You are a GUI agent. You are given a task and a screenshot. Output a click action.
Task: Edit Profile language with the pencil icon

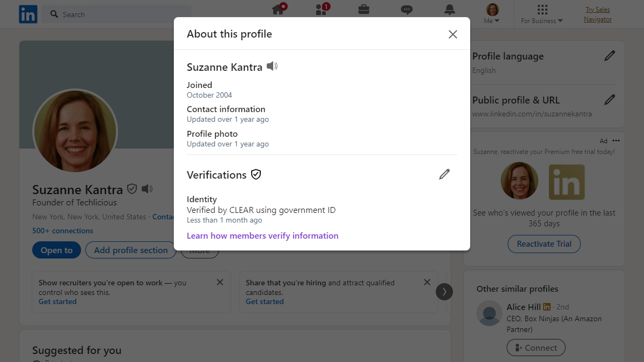[610, 55]
